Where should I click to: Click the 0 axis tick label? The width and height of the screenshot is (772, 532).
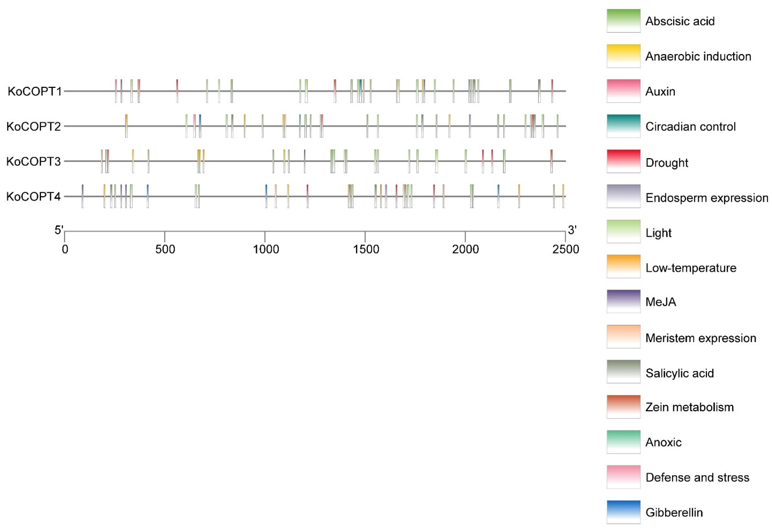pyautogui.click(x=65, y=249)
